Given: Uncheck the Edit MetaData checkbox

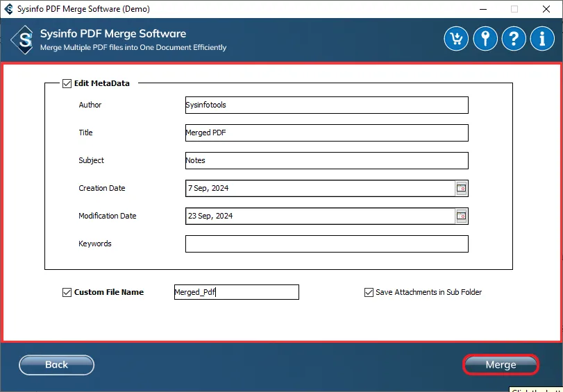Looking at the screenshot, I should tap(67, 83).
